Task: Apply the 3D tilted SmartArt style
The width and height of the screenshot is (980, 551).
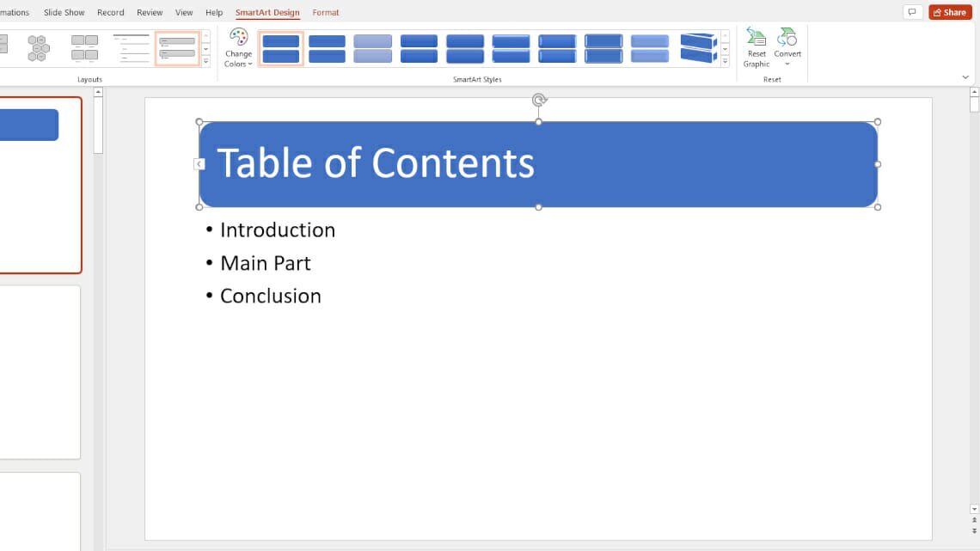Action: tap(697, 48)
